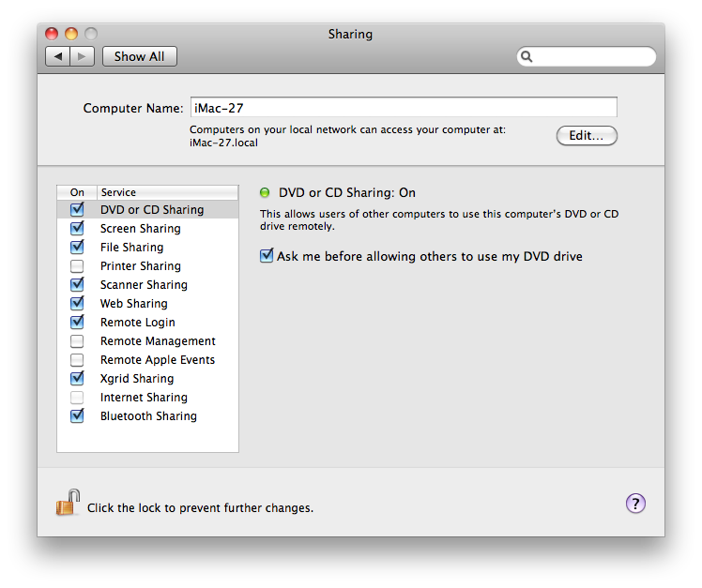Click the forward arrow navigation button

tap(83, 56)
